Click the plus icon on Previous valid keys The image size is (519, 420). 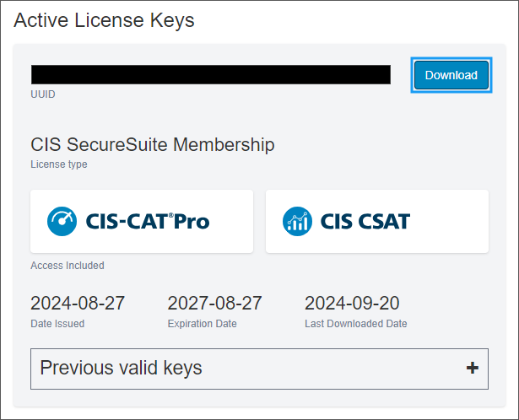coord(472,368)
